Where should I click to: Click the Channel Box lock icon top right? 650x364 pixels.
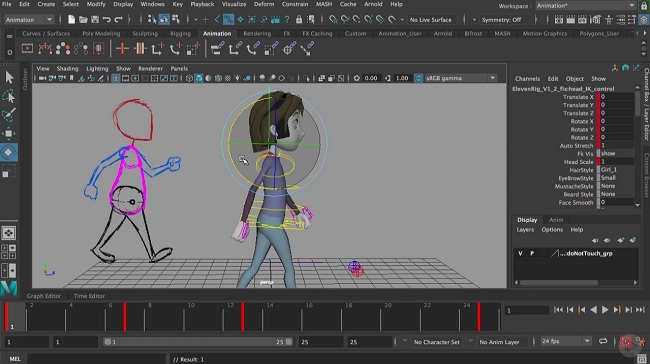click(643, 6)
